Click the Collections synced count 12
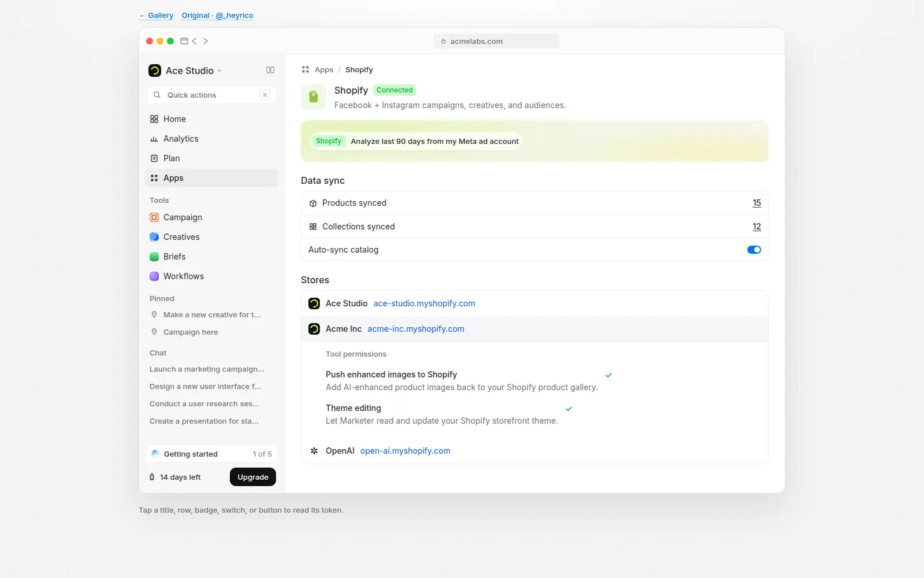Viewport: 924px width, 578px height. coord(757,227)
